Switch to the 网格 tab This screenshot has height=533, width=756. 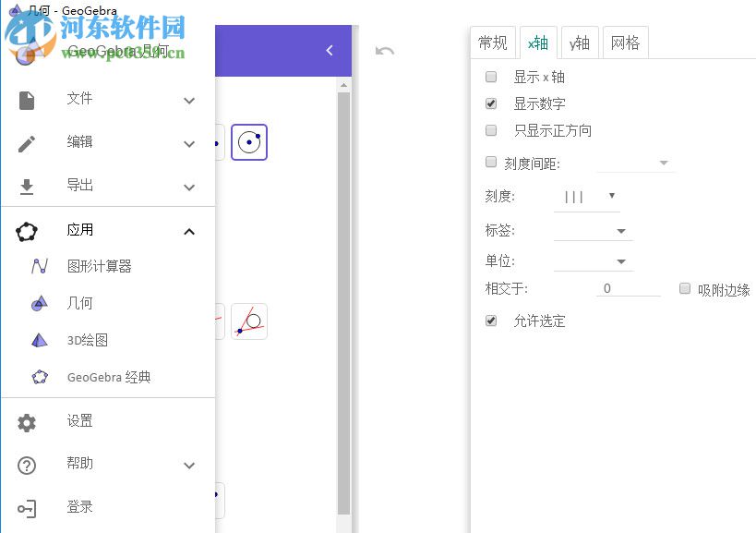point(625,42)
